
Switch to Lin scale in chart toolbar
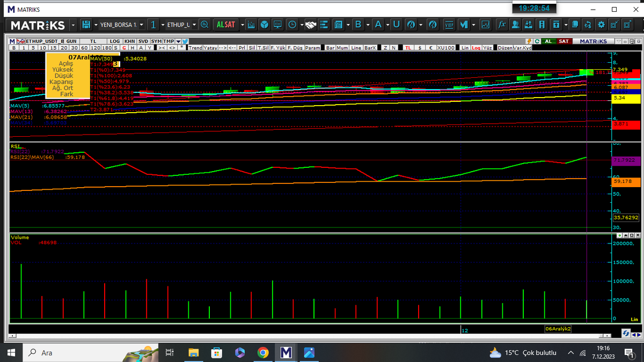coord(465,48)
